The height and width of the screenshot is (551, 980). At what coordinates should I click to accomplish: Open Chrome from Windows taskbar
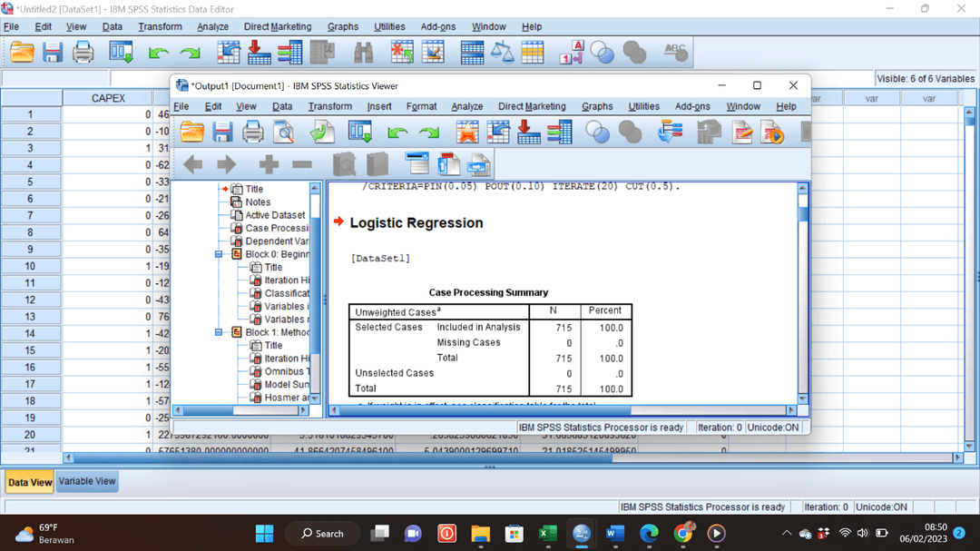[684, 534]
